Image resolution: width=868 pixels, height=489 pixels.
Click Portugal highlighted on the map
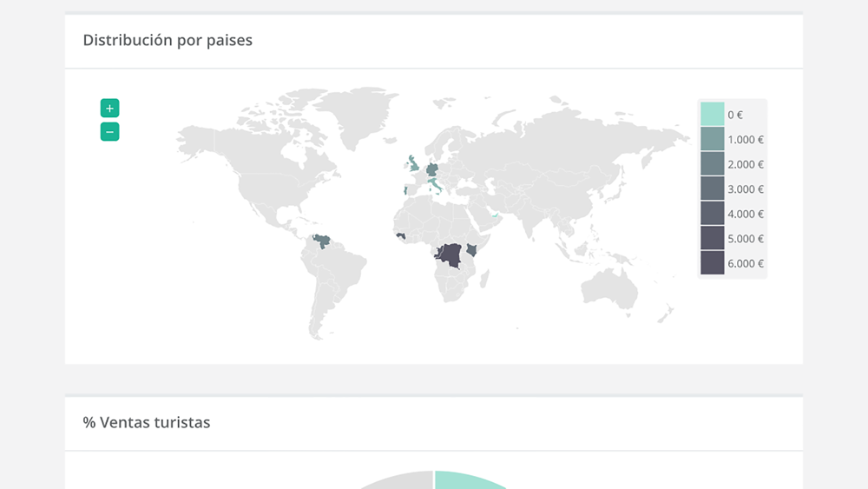click(x=405, y=190)
